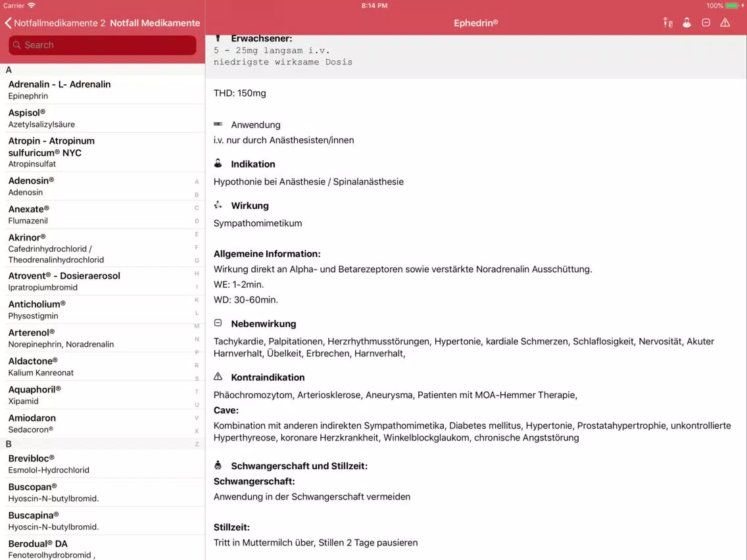This screenshot has width=747, height=560.
Task: Click the Anwendung syringe icon
Action: 218,124
